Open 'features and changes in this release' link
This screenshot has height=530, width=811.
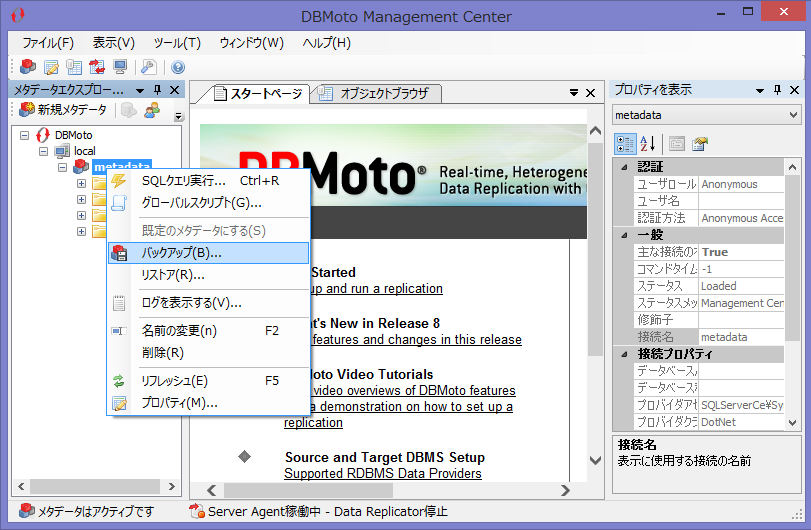417,340
